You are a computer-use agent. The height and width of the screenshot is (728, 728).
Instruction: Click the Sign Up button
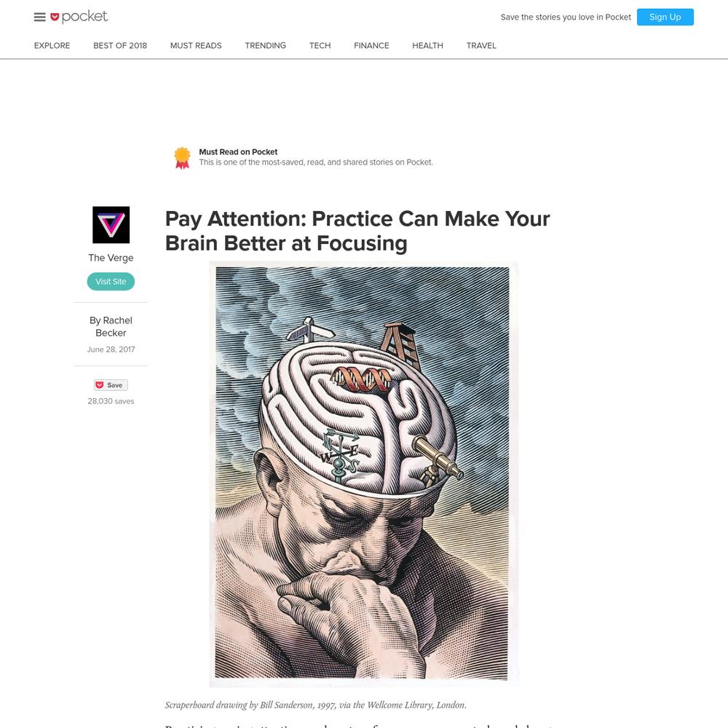pyautogui.click(x=665, y=17)
